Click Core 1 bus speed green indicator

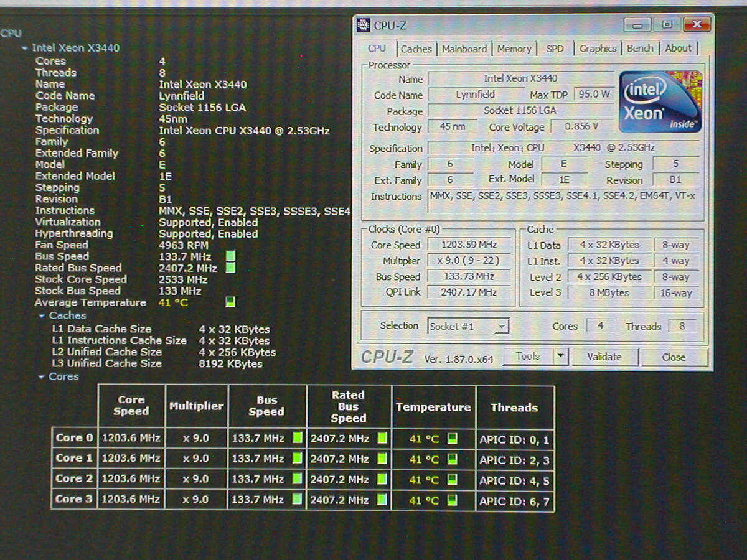[x=298, y=459]
